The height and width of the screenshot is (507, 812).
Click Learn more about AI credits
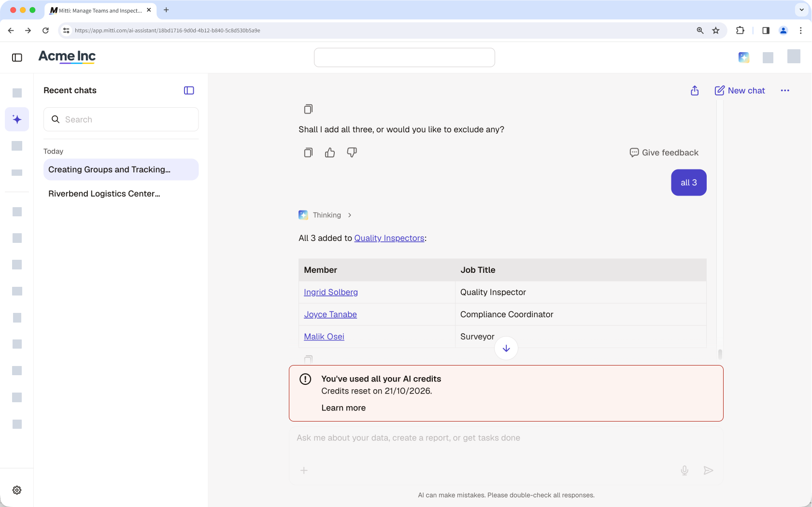coord(343,408)
